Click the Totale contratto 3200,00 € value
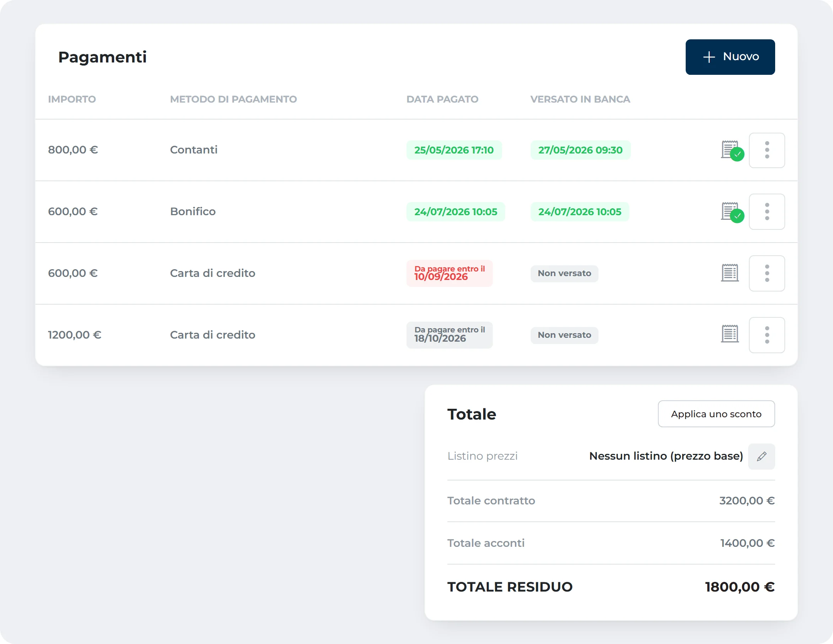Viewport: 833px width, 644px height. (747, 501)
